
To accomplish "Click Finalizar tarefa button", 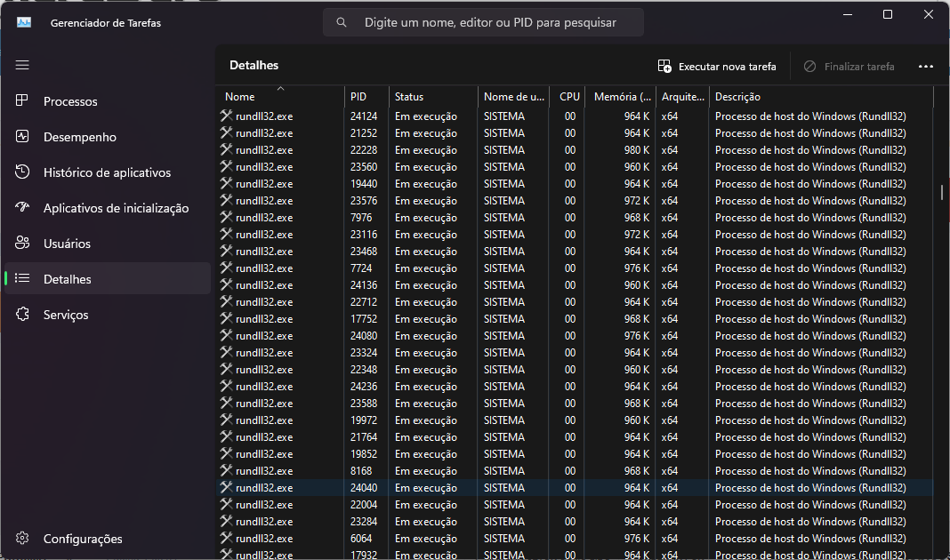I will click(849, 66).
